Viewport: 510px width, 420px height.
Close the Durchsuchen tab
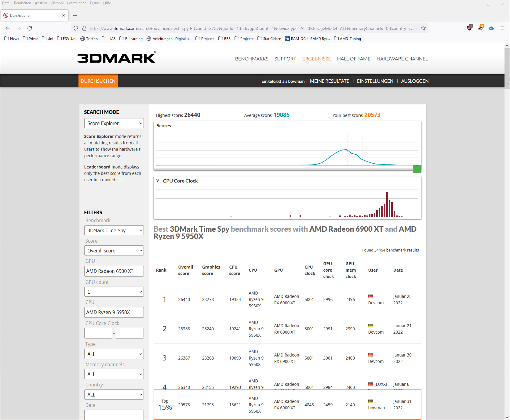(x=64, y=15)
